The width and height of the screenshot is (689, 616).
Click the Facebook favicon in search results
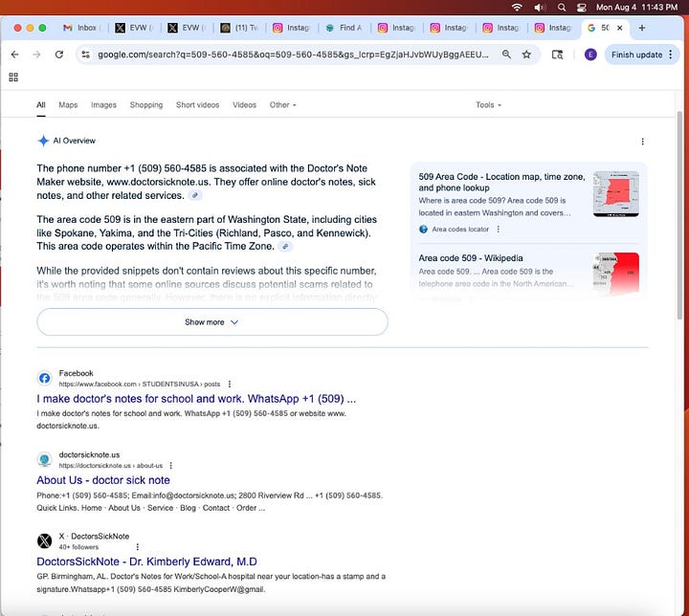tap(44, 378)
